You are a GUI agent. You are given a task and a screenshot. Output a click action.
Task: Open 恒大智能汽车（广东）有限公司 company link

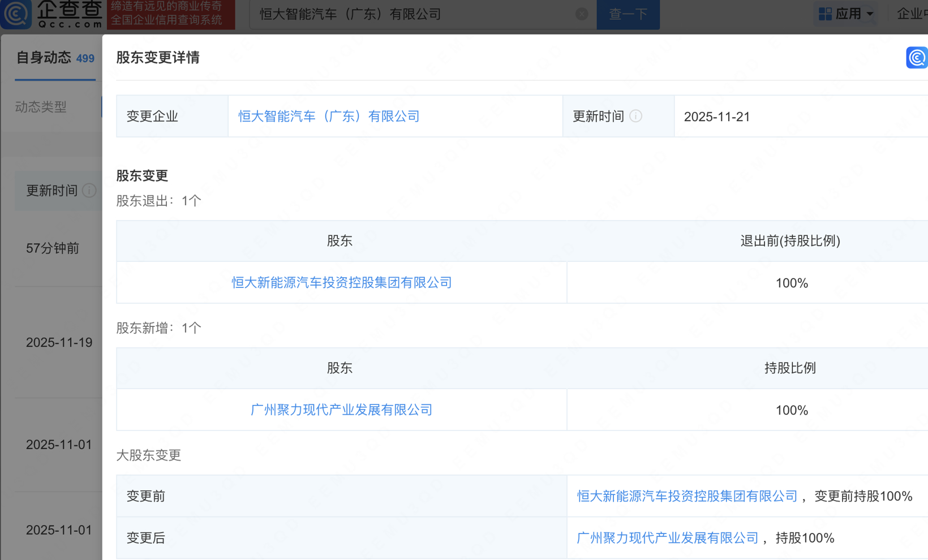[329, 117]
